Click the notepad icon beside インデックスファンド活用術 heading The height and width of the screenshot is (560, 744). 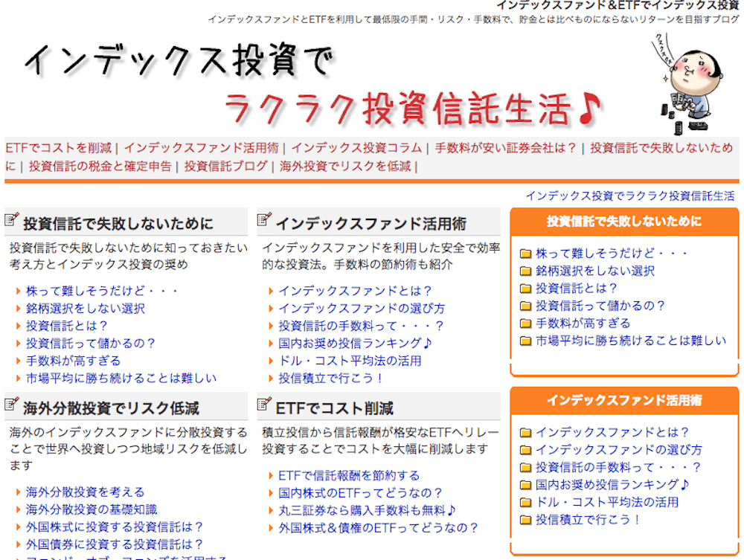point(264,219)
